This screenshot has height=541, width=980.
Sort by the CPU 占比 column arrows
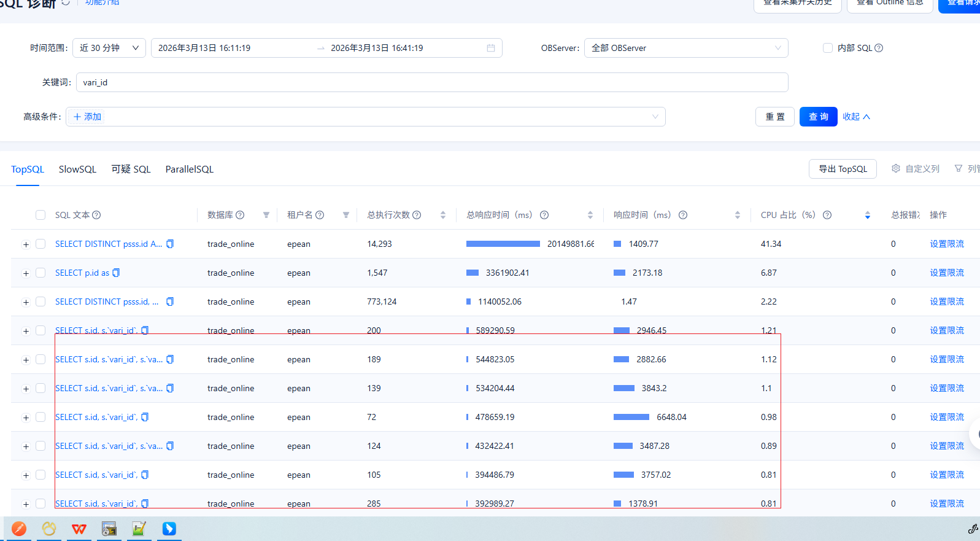pyautogui.click(x=867, y=215)
